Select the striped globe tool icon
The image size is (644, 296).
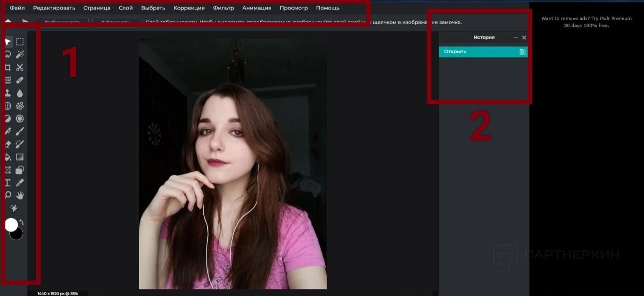(x=8, y=106)
